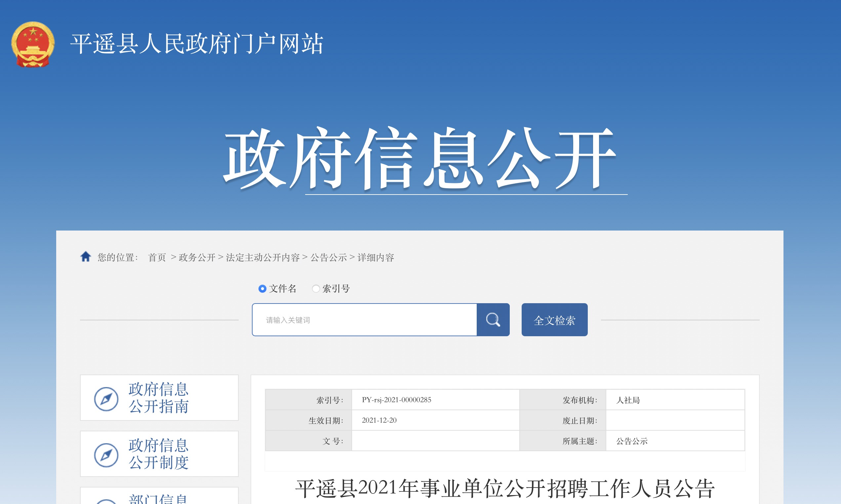Click compass icon beside 政府信息公开指南
Screen dimensions: 841x504
(106, 398)
